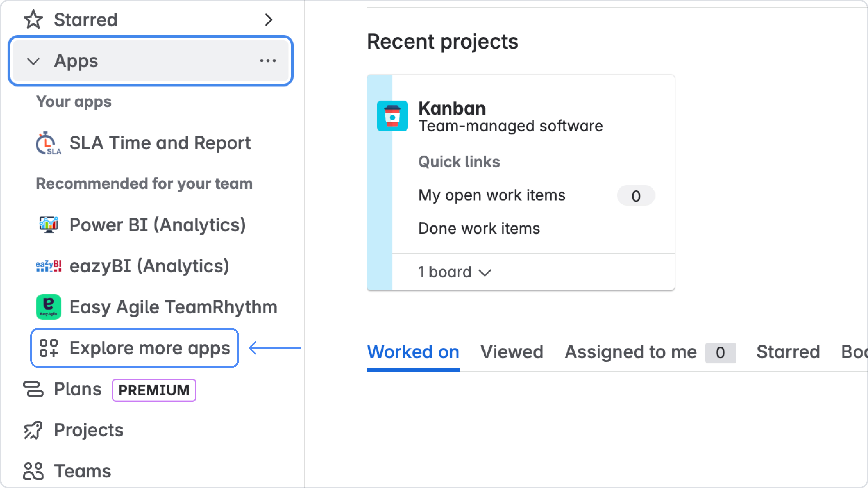
Task: Click the Kanban project coffee cup avatar
Action: [x=392, y=116]
